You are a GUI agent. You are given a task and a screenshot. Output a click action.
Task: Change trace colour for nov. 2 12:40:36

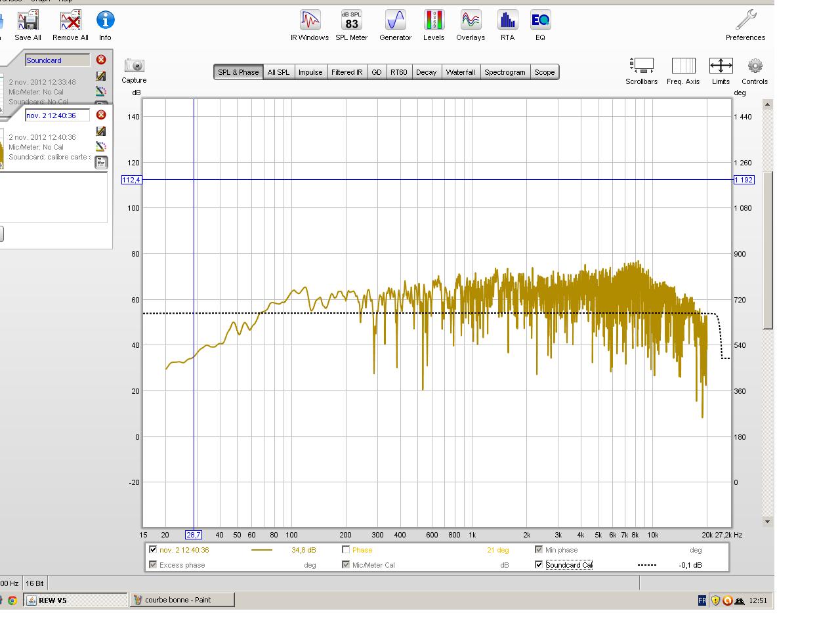tap(101, 146)
